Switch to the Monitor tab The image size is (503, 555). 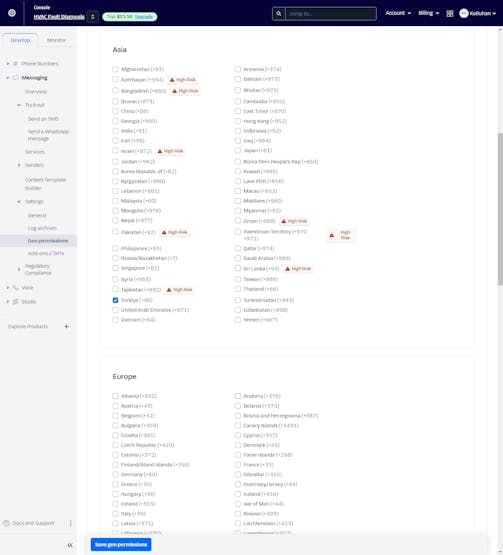(x=56, y=40)
